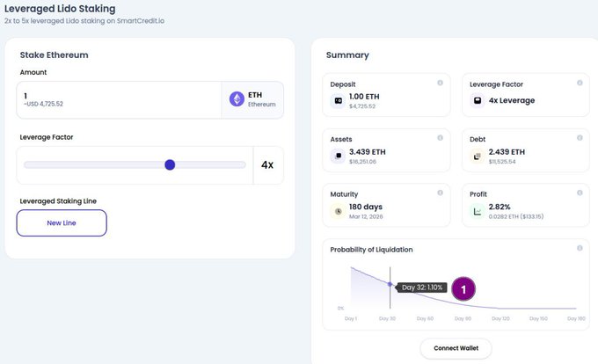Click the Leveraged Lido Staking heading
598x364 pixels.
tap(60, 9)
